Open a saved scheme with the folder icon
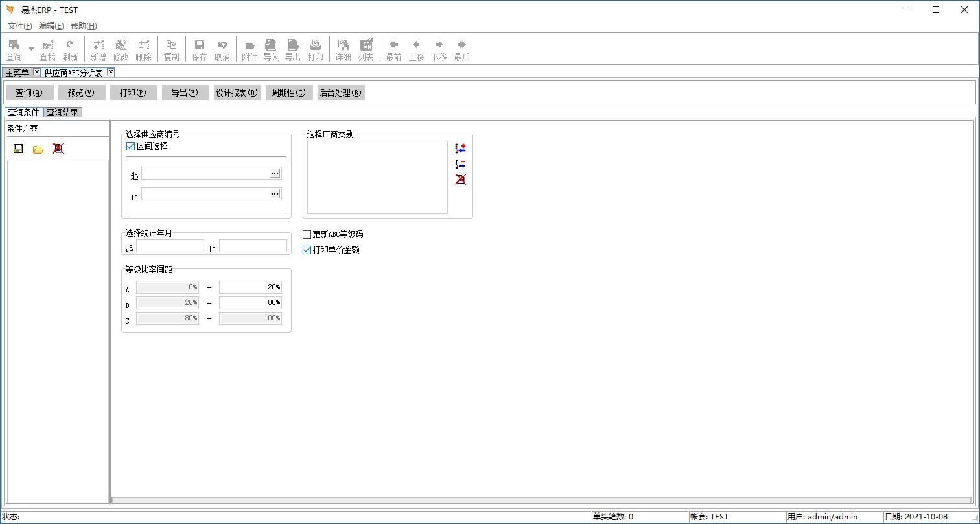The image size is (980, 524). [38, 149]
